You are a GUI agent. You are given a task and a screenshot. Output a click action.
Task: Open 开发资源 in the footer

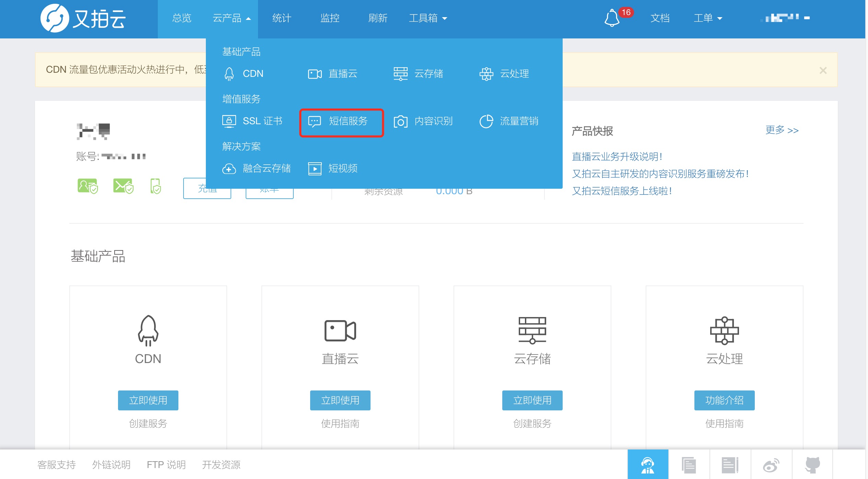coord(221,465)
